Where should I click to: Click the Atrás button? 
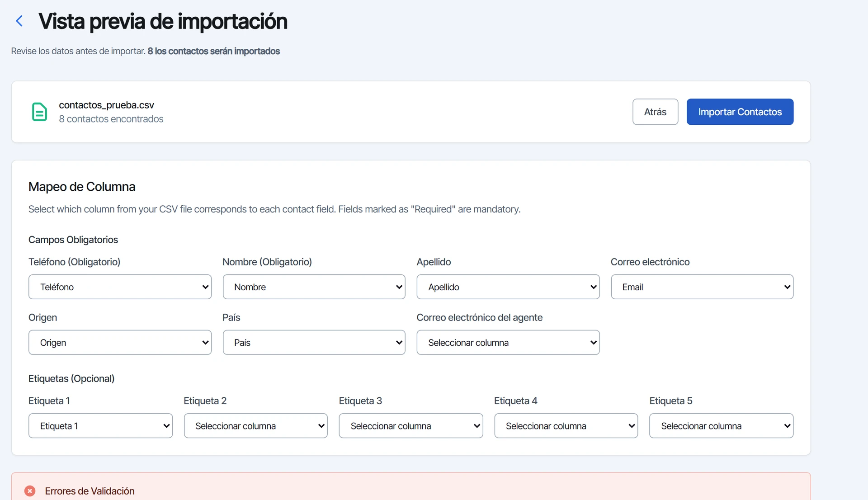tap(655, 112)
